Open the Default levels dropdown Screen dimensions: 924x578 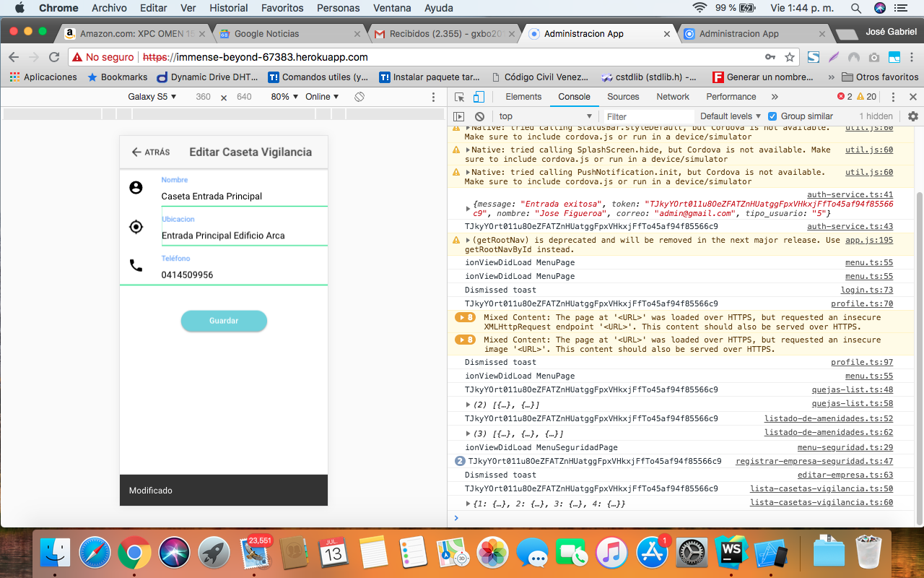click(x=730, y=116)
